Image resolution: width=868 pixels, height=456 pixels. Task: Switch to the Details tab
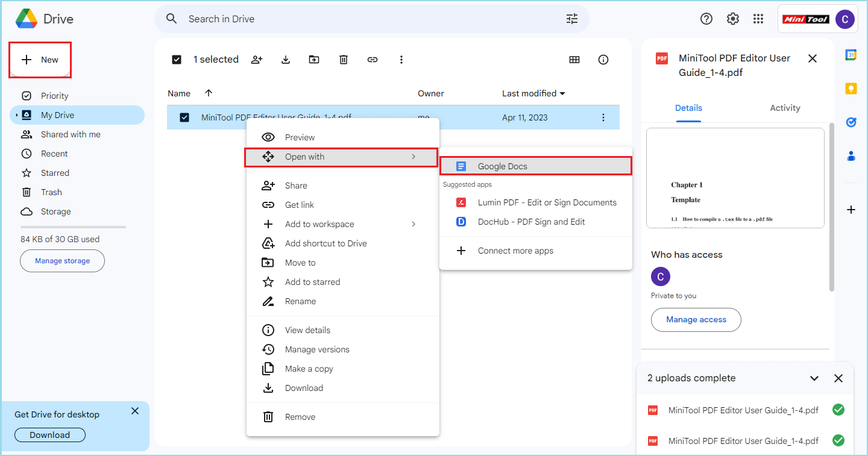(688, 108)
